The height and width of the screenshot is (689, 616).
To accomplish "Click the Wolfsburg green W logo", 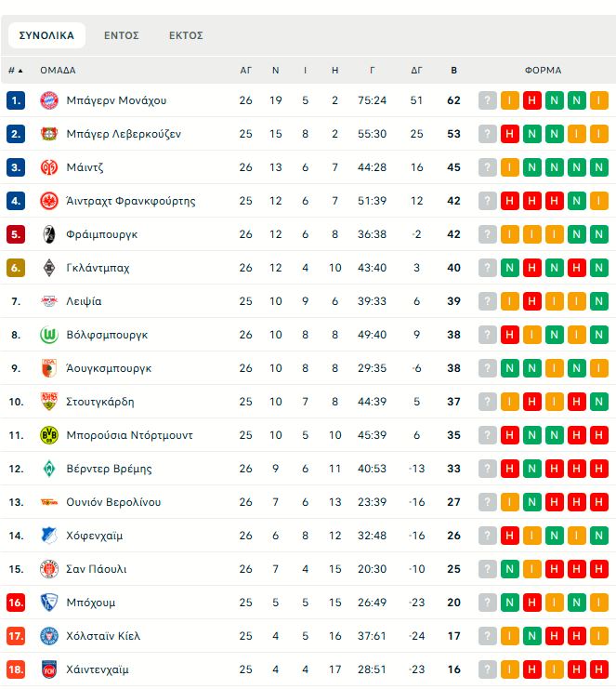I will coord(49,335).
